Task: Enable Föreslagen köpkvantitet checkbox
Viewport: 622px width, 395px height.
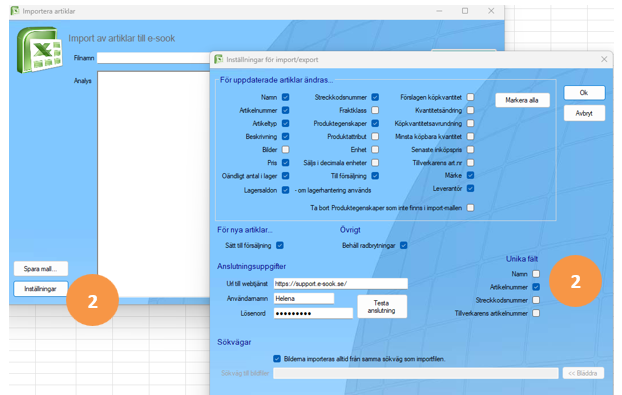Action: (470, 97)
